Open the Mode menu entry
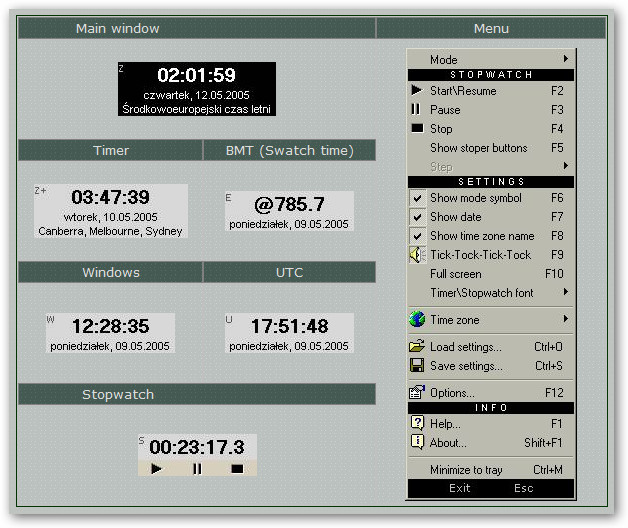This screenshot has width=628, height=528. (x=491, y=59)
